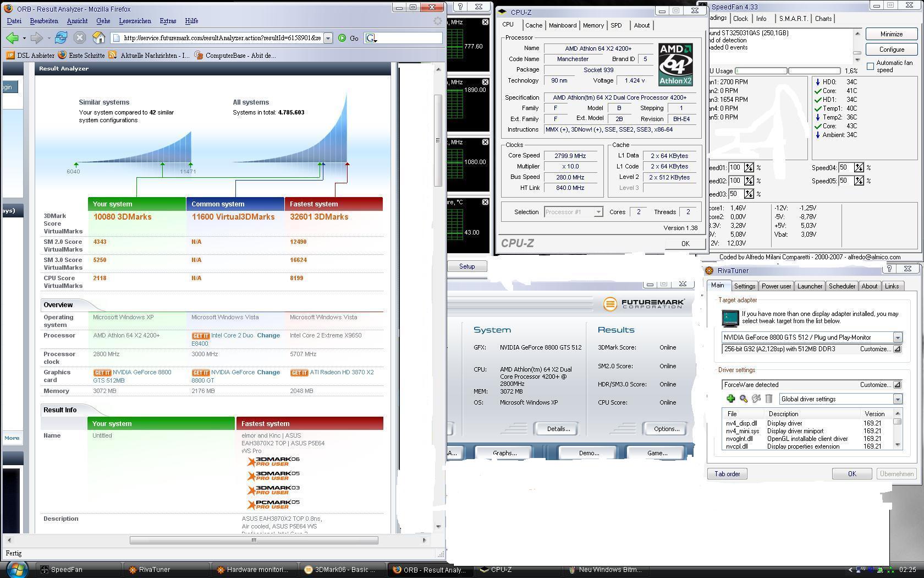Viewport: 924px width, 578px height.
Task: Open the Firefox Home icon
Action: tap(99, 38)
